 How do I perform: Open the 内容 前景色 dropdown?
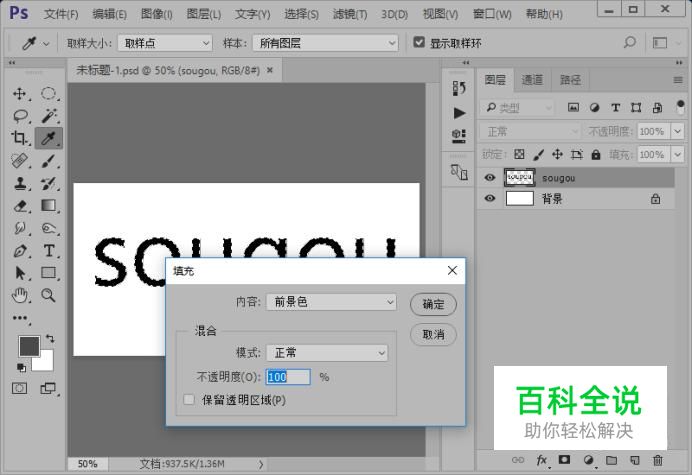point(331,302)
